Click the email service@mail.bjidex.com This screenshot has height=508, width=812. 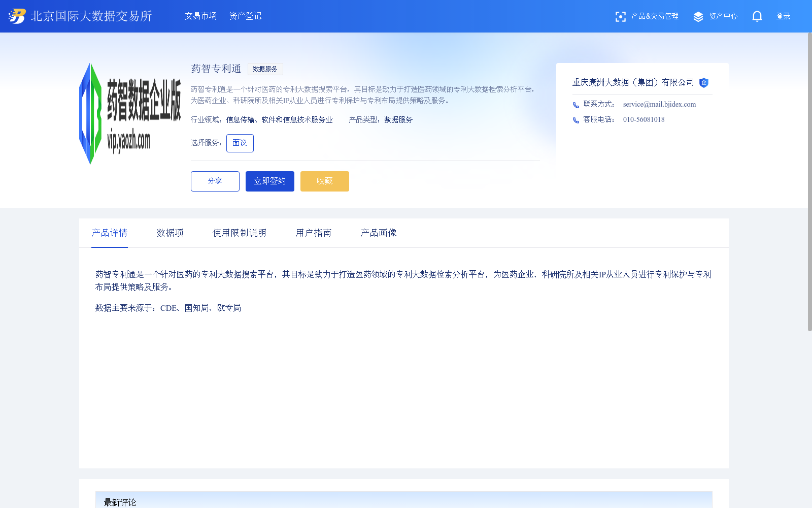[659, 104]
